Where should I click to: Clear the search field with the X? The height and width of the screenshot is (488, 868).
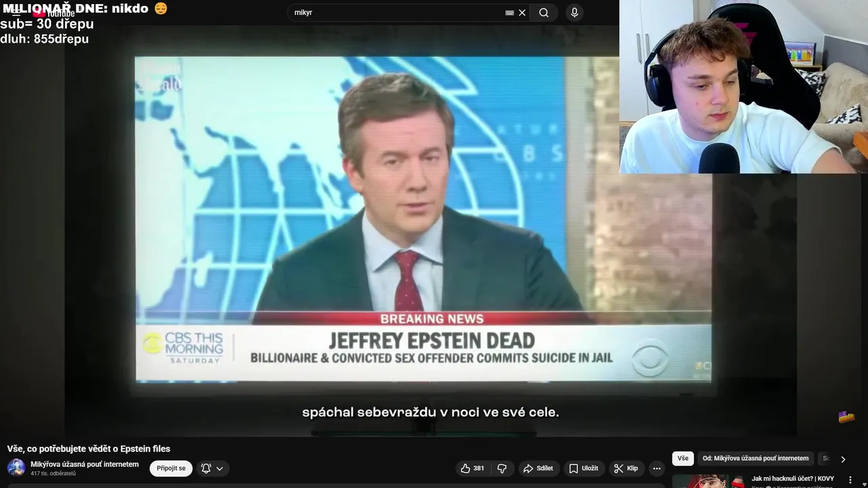[x=522, y=12]
